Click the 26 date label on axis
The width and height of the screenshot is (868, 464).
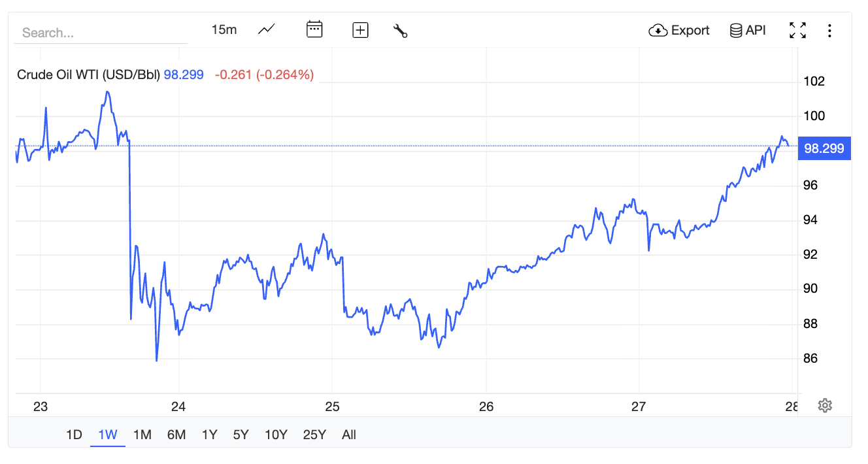pos(486,406)
